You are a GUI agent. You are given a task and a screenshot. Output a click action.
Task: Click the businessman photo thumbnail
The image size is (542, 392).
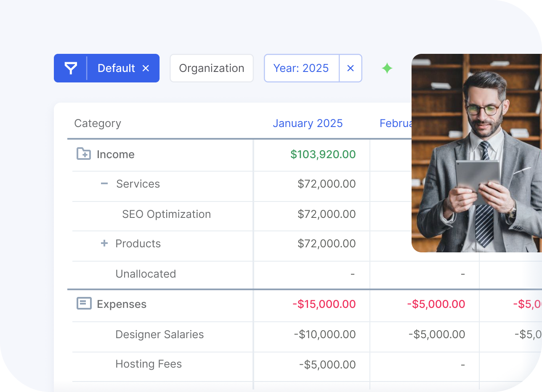pos(476,153)
